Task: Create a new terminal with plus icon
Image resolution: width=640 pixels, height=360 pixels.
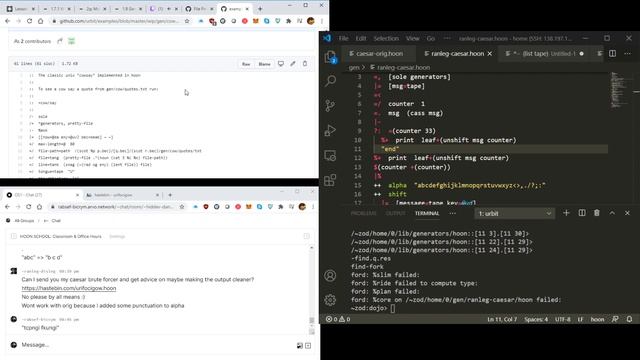Action: tap(566, 213)
